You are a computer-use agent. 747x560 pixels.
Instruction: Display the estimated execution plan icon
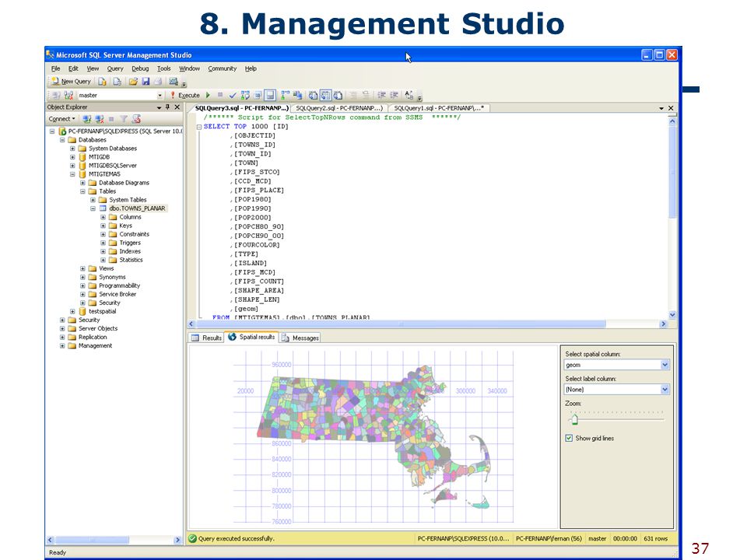point(245,95)
